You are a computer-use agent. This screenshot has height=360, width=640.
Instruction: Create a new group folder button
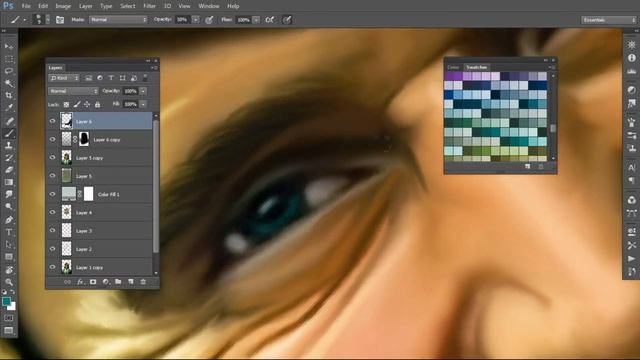click(x=118, y=282)
